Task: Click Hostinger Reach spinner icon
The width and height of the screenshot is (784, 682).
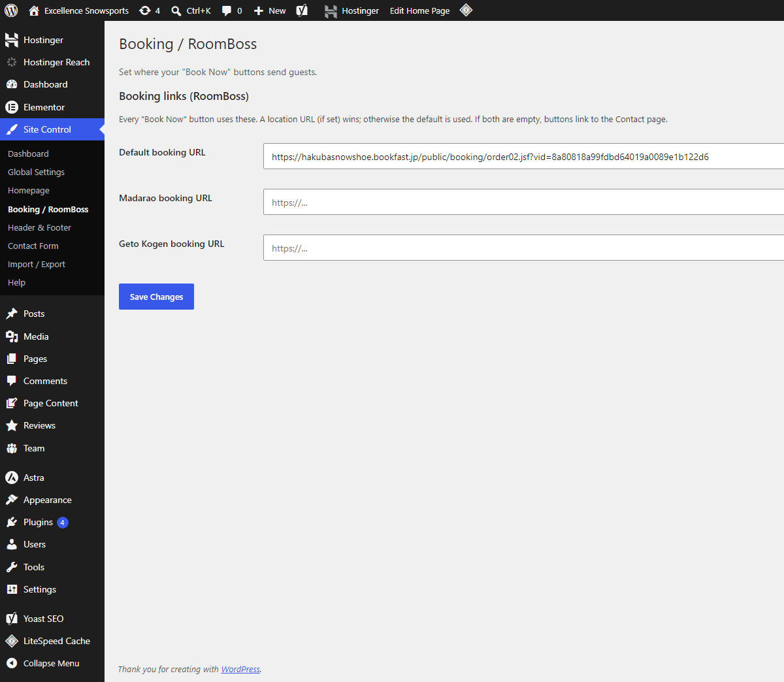Action: 12,62
